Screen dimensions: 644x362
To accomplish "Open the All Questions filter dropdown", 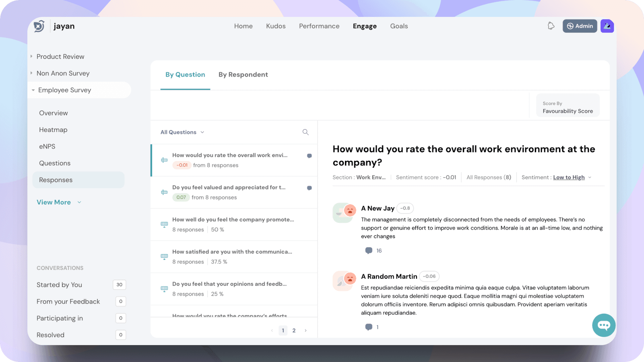I will click(182, 132).
